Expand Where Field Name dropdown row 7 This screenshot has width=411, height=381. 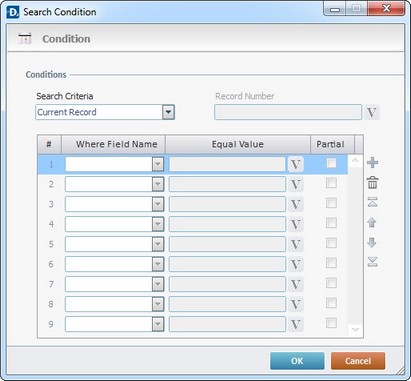coord(158,284)
